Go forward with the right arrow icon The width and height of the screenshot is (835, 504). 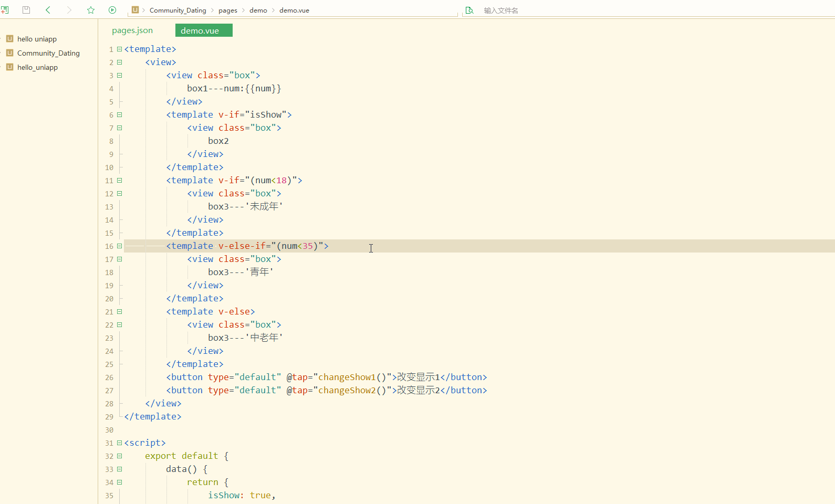69,10
